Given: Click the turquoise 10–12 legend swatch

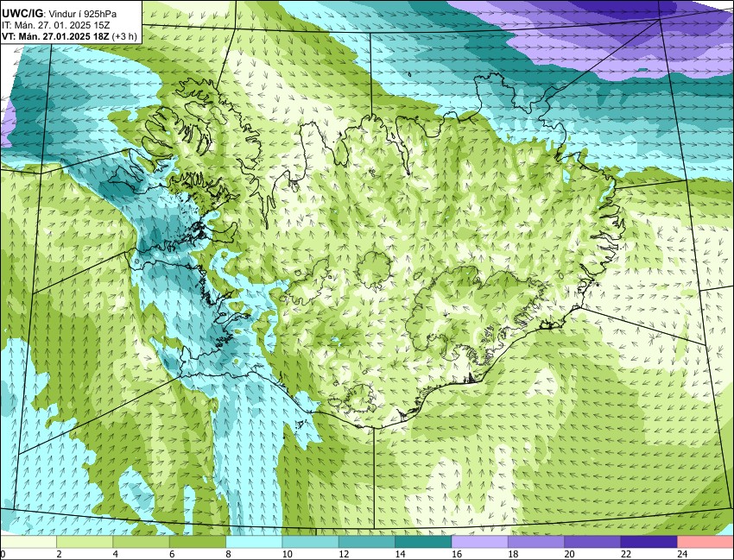Looking at the screenshot, I should (310, 542).
